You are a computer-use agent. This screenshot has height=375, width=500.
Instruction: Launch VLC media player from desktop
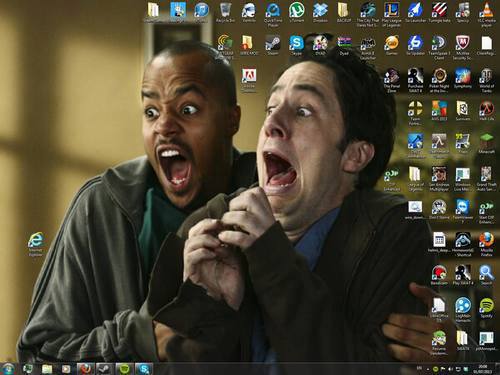pos(486,14)
